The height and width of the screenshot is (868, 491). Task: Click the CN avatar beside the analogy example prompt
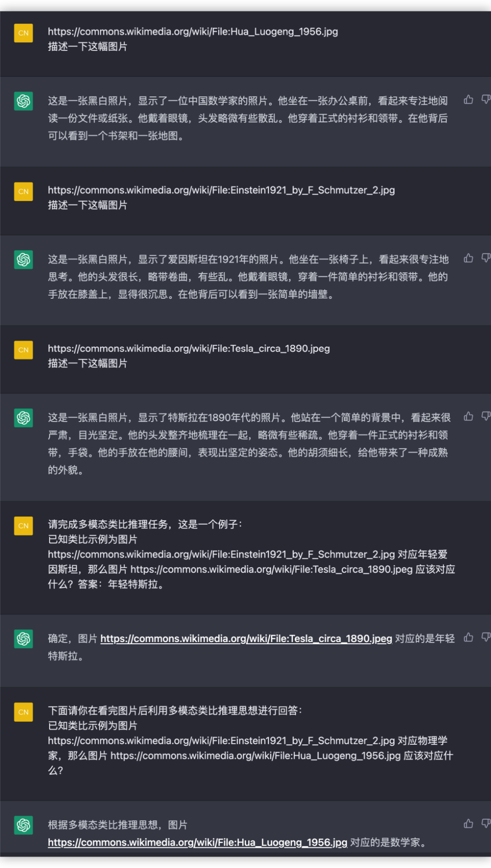[24, 526]
